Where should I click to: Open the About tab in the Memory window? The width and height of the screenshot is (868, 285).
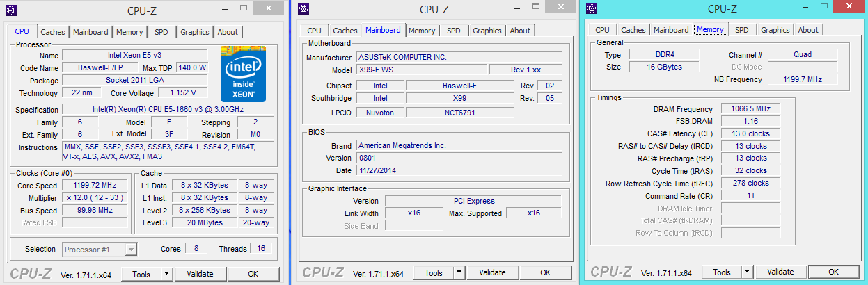pyautogui.click(x=808, y=30)
